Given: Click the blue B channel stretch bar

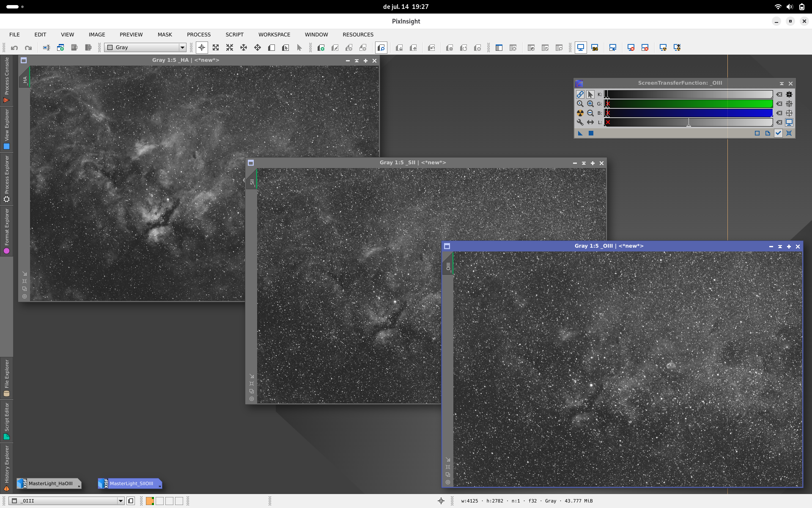Looking at the screenshot, I should click(x=689, y=113).
